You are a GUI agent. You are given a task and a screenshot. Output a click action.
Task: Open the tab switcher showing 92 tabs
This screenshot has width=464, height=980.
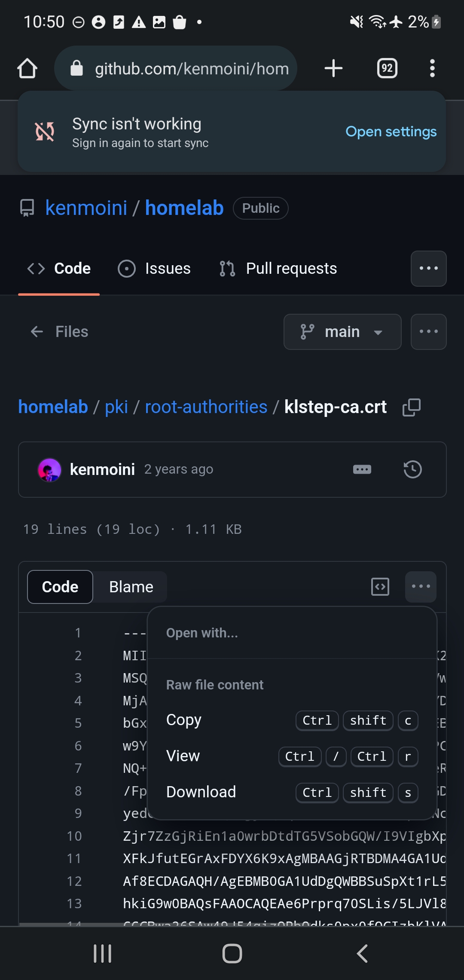click(x=387, y=68)
